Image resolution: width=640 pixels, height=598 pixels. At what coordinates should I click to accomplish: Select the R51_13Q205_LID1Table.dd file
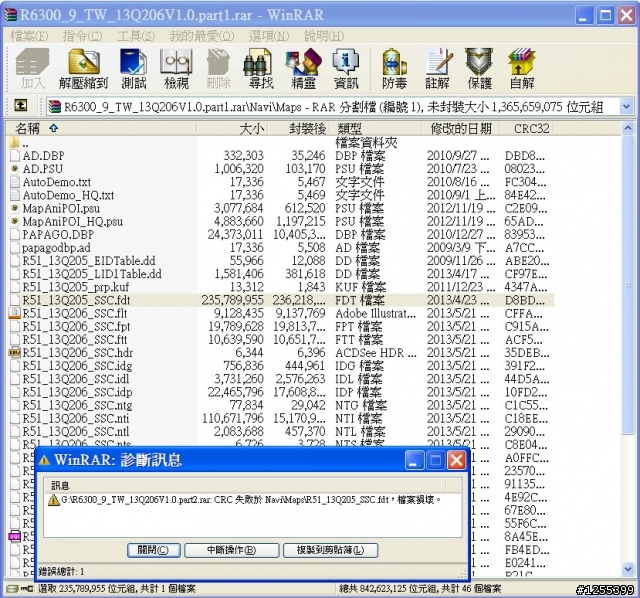pos(92,274)
